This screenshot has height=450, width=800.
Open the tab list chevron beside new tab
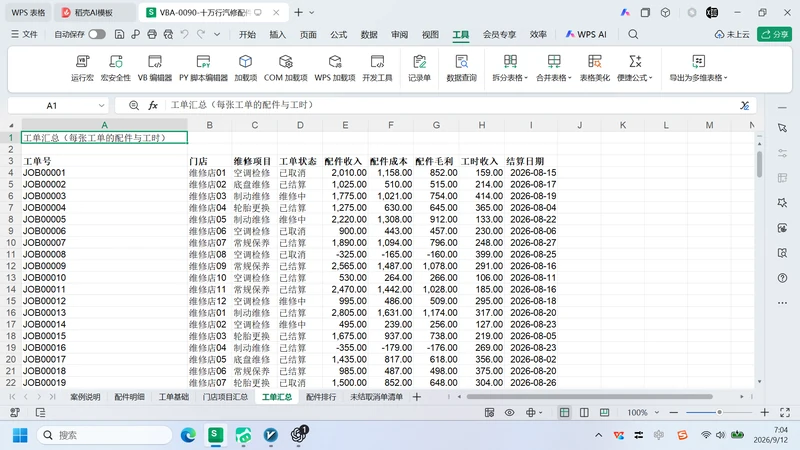[x=312, y=12]
